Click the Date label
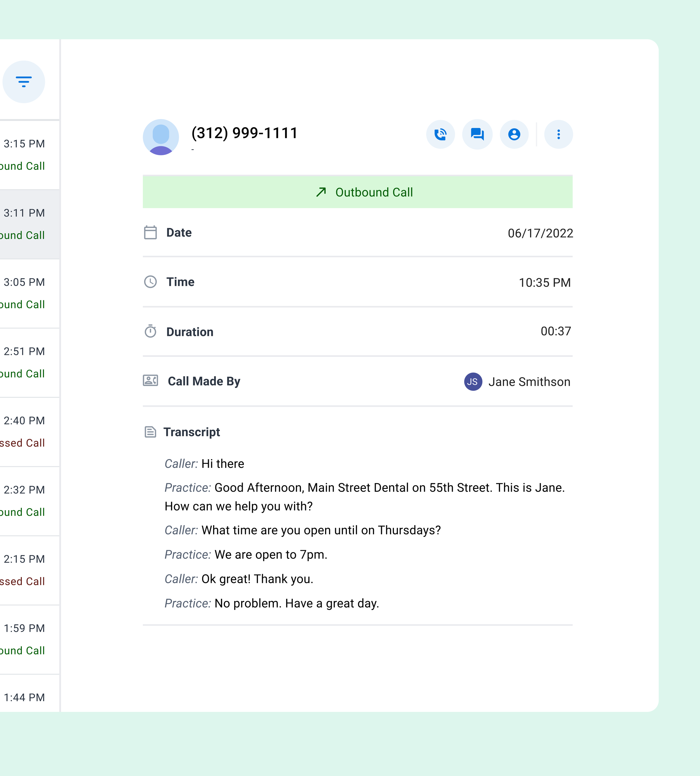Viewport: 700px width, 776px height. 179,233
